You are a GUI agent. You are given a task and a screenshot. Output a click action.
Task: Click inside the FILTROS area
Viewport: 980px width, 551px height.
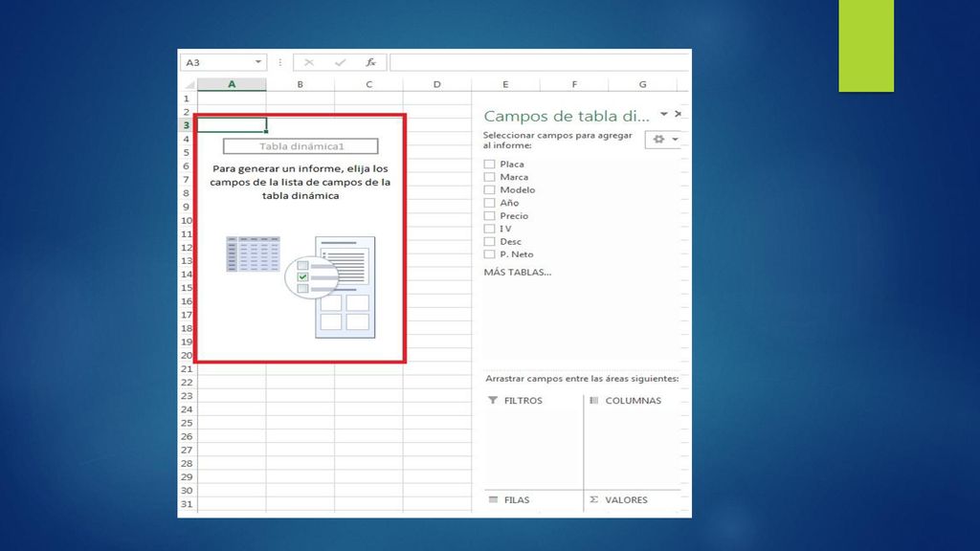point(533,447)
